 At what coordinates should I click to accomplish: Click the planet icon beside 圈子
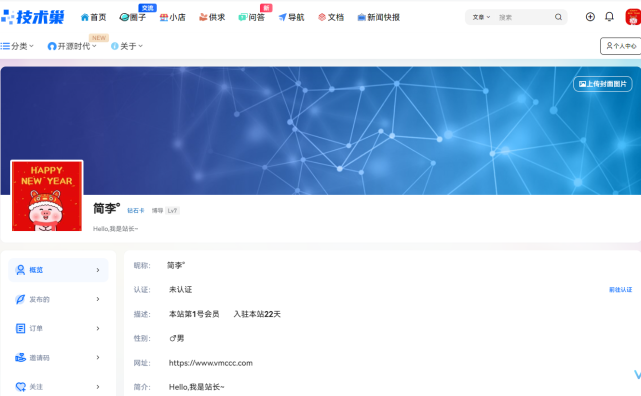[x=124, y=17]
